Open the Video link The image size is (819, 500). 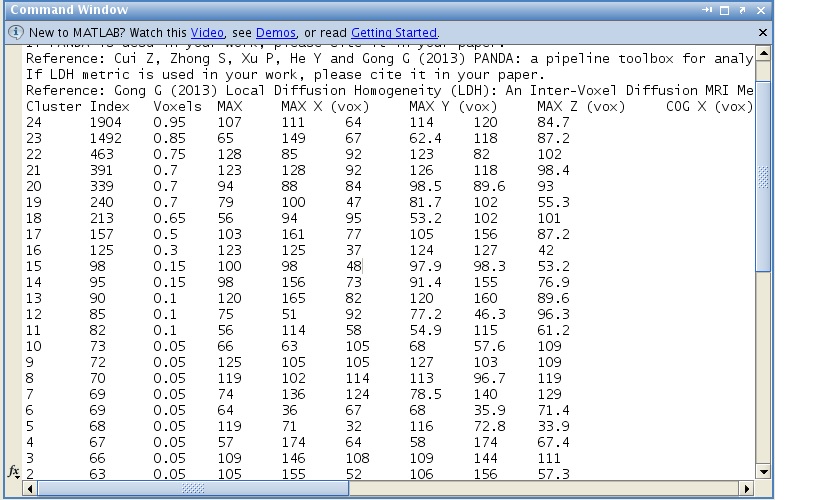(204, 32)
